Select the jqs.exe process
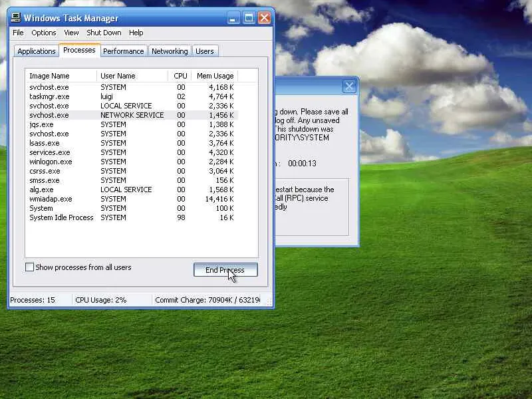Viewport: 532px width, 399px height. 132,124
